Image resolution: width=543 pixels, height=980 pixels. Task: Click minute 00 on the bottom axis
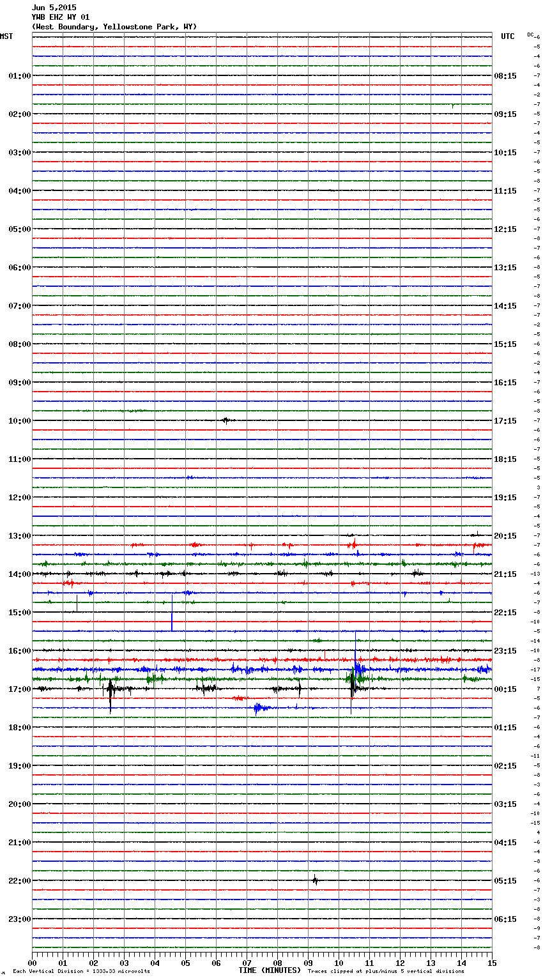(32, 963)
